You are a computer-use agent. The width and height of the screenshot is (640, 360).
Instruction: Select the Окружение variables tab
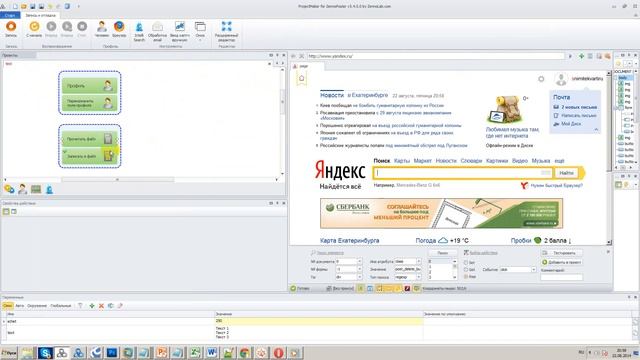coord(37,306)
